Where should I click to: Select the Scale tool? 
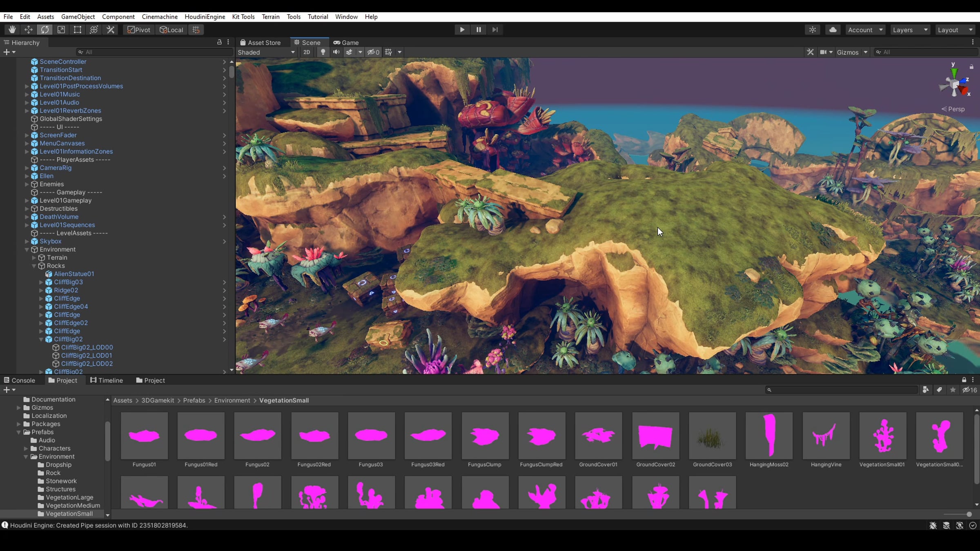point(61,30)
